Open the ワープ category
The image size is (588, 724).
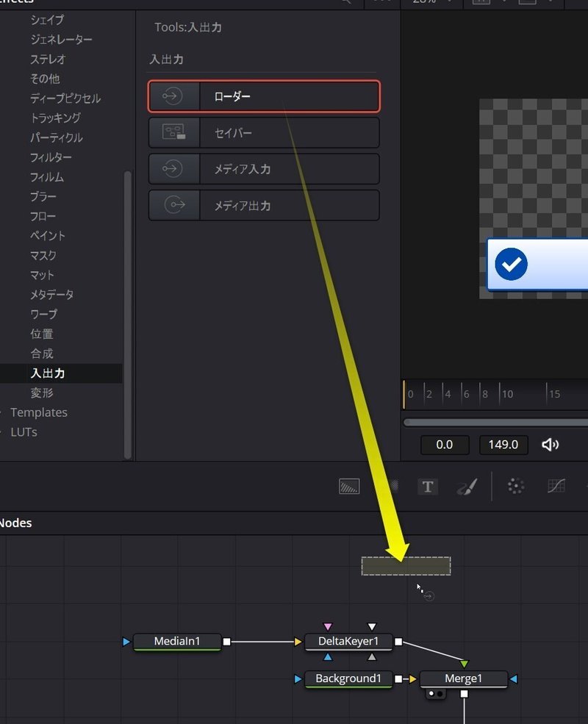point(44,315)
